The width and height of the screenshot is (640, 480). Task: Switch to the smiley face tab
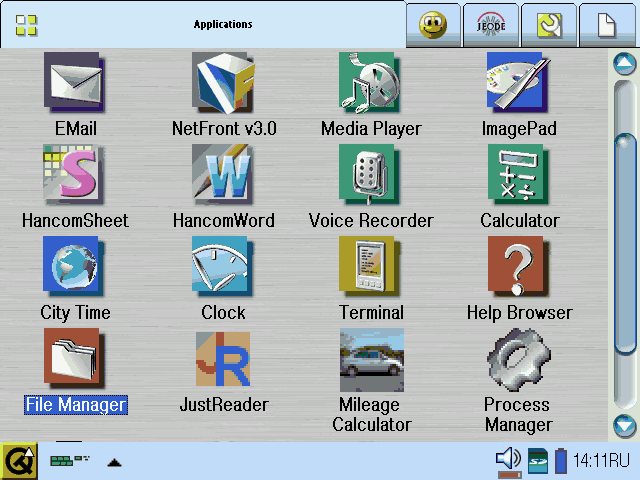(433, 25)
